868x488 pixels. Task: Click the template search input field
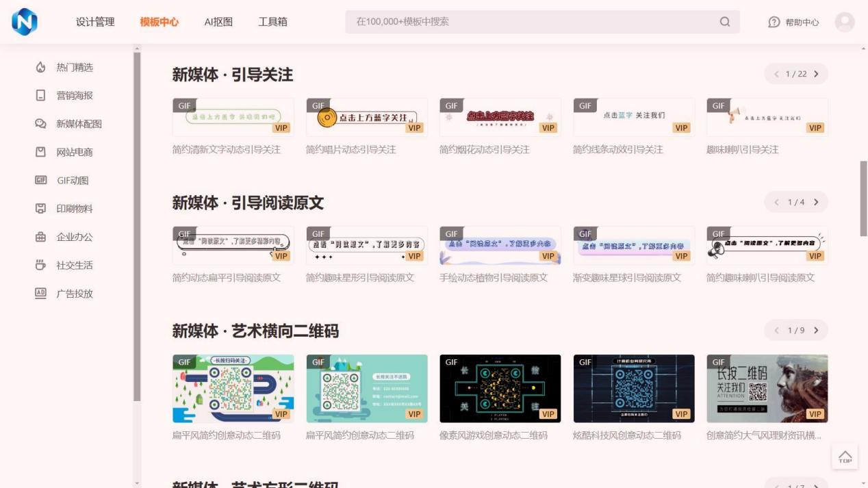click(x=534, y=22)
